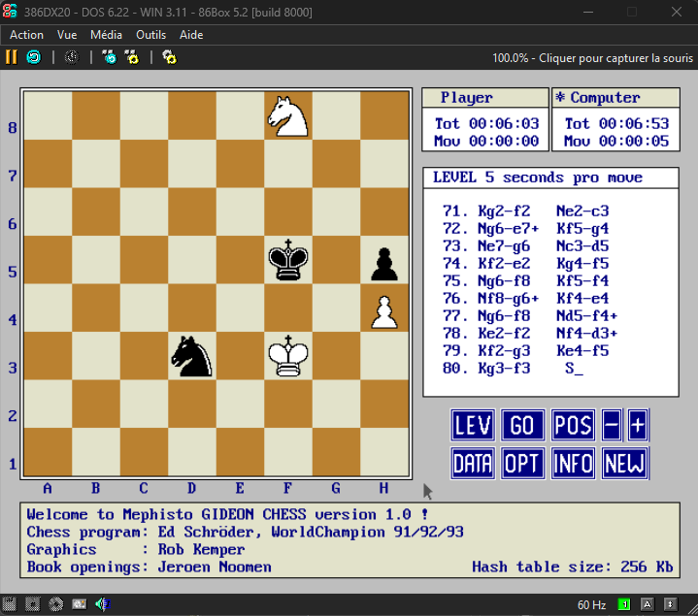
Task: Click the '60 Hz' status bar text
Action: coord(591,605)
